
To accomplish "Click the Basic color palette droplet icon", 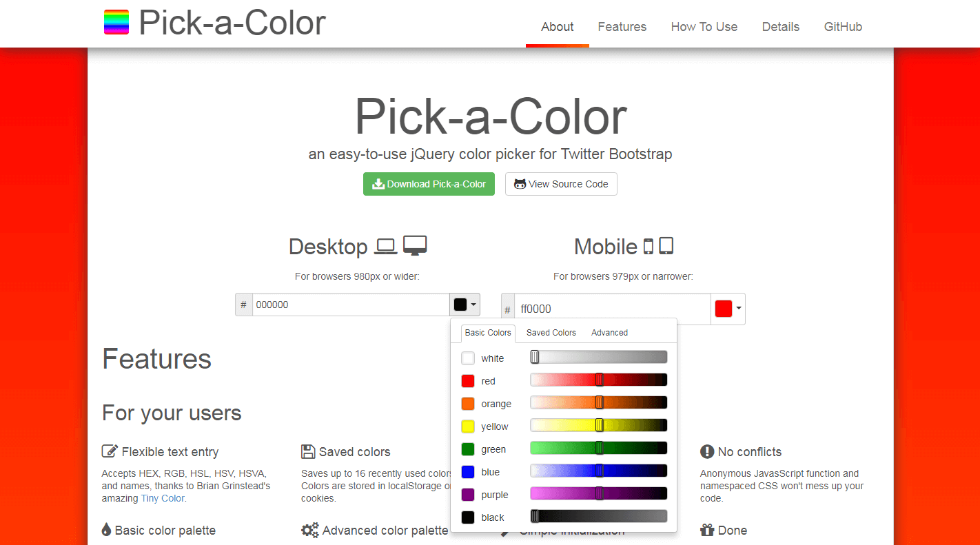I will tap(106, 530).
